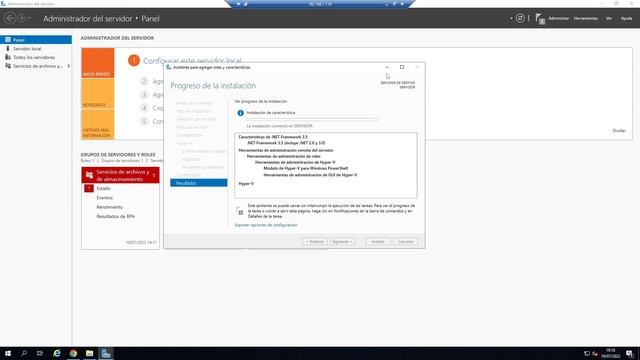Open the Administrar menu

[x=558, y=18]
